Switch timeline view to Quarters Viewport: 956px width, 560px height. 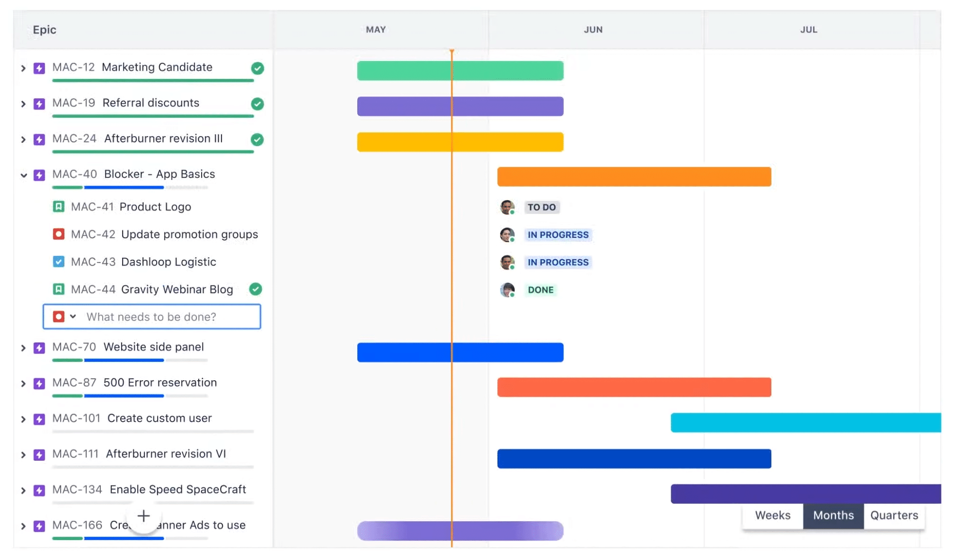pyautogui.click(x=894, y=515)
